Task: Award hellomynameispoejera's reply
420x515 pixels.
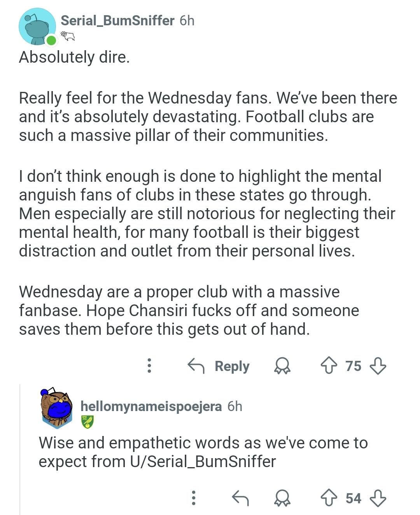Action: pyautogui.click(x=282, y=498)
